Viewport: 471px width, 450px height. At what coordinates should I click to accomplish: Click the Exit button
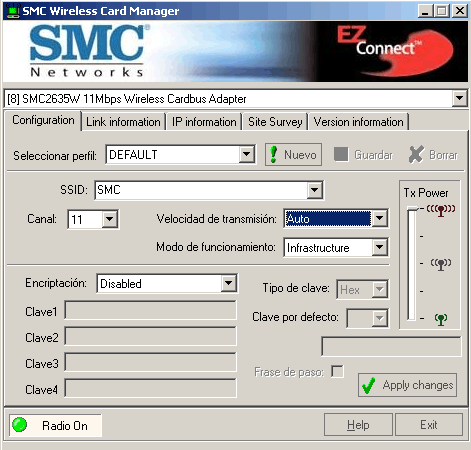click(429, 425)
